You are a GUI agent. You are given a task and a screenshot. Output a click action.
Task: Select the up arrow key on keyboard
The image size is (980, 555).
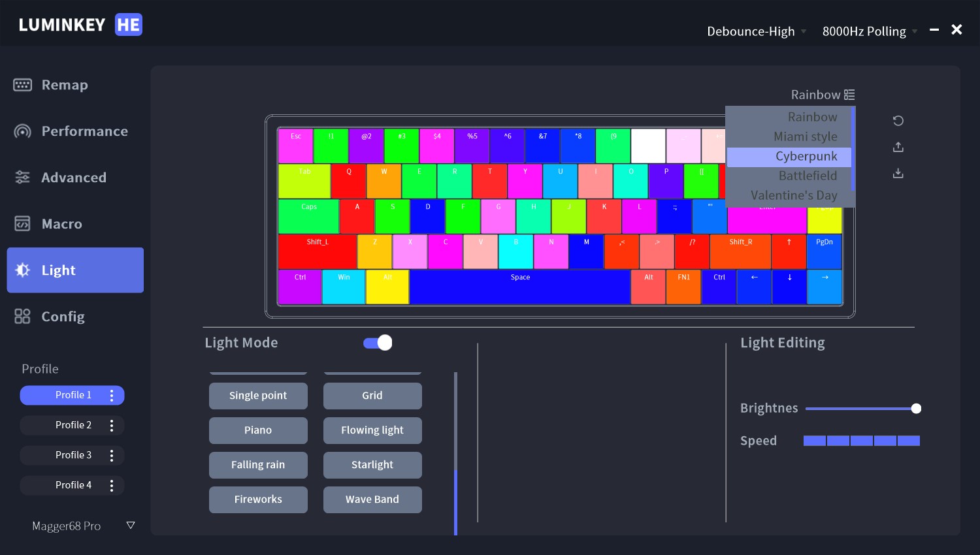789,251
